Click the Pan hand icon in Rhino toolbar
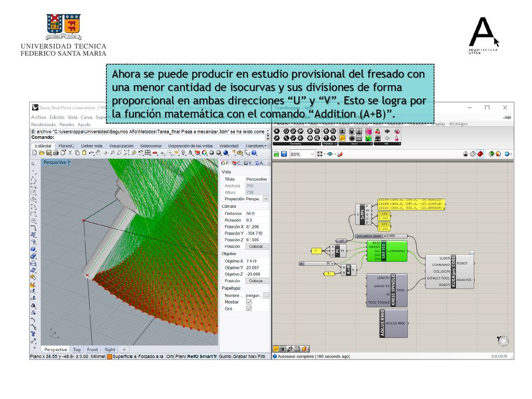Image resolution: width=532 pixels, height=399 pixels. coord(98,153)
